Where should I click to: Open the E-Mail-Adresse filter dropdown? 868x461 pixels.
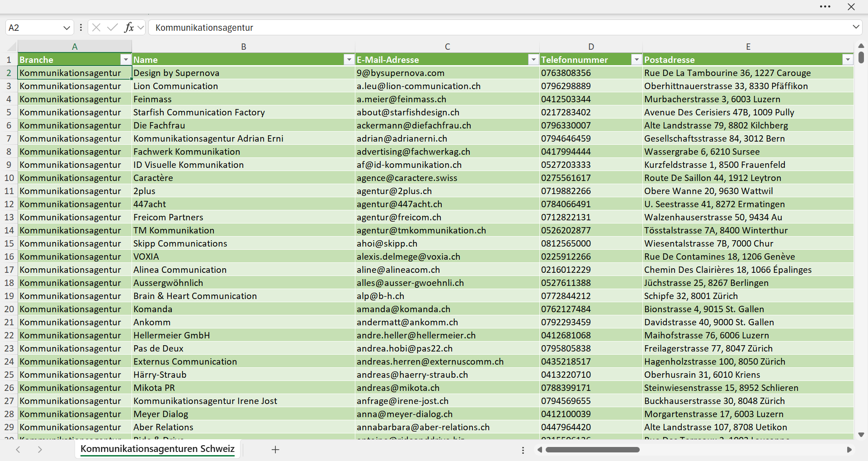[x=533, y=60]
